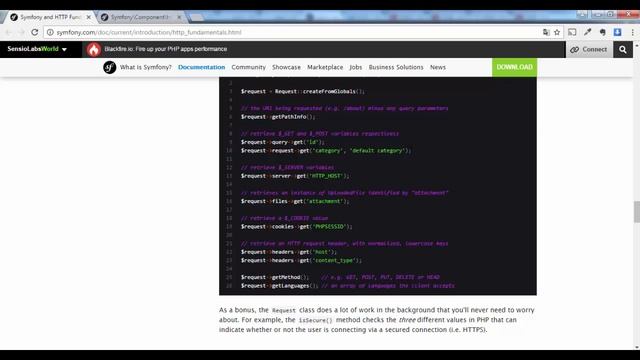Click the $request->getPathInfo() code line
Image resolution: width=640 pixels, height=360 pixels.
coord(278,117)
